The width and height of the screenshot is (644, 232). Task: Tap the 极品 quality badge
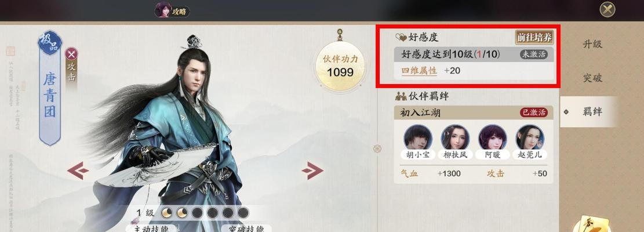[50, 42]
